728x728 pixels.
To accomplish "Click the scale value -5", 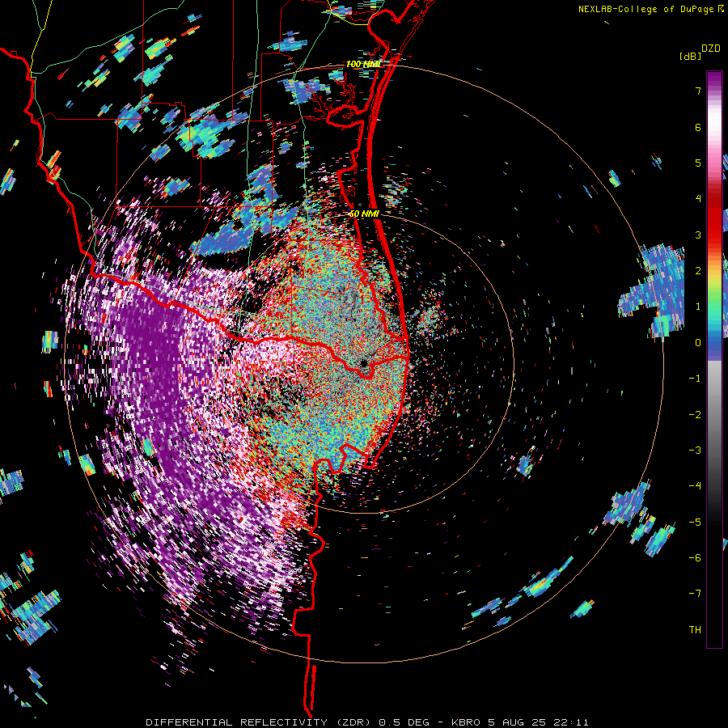I will point(695,522).
